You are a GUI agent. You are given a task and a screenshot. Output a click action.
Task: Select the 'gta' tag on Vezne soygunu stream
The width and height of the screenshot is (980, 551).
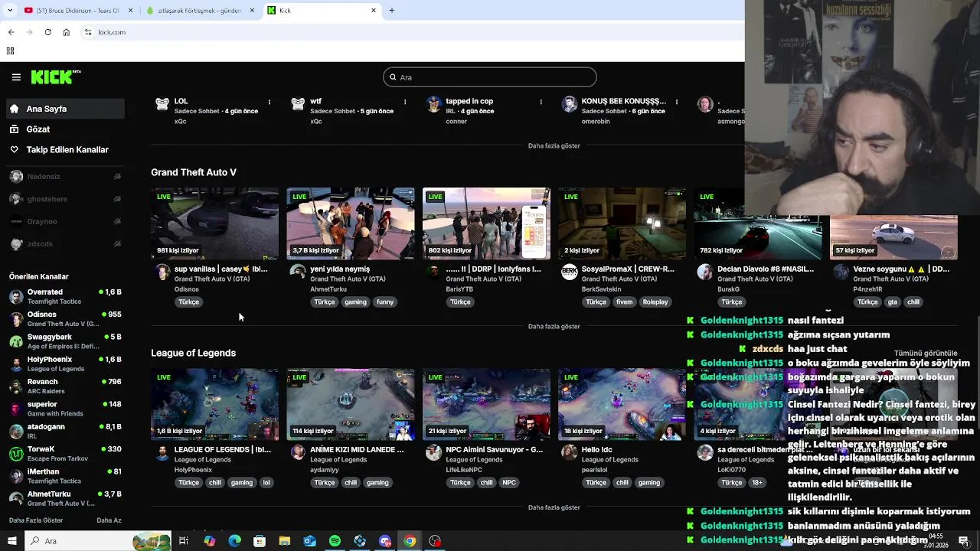pos(892,302)
